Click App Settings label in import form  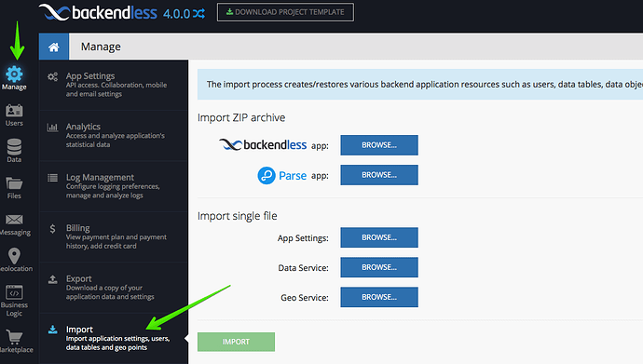303,238
